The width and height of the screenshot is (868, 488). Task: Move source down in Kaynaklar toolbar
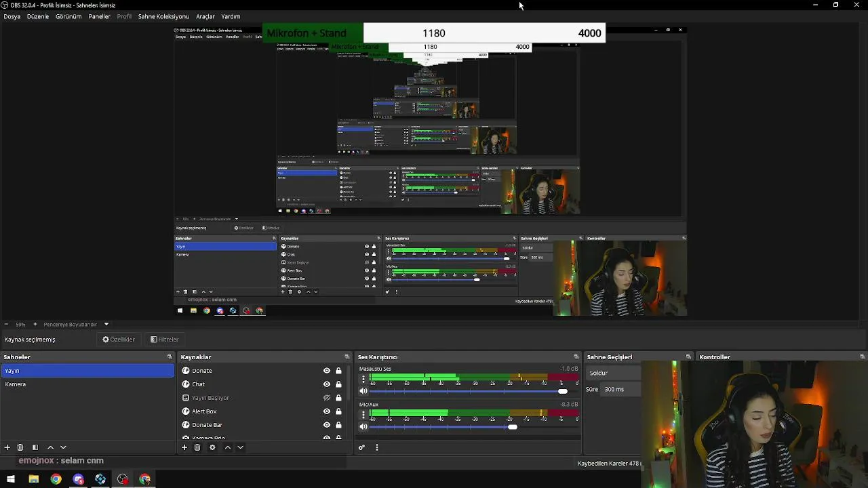[x=240, y=447]
